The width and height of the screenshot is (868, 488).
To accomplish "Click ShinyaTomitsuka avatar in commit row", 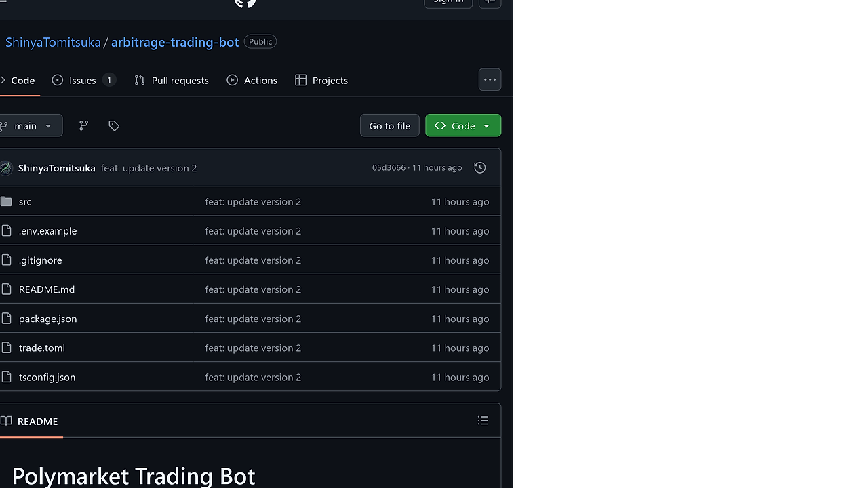I will [6, 168].
